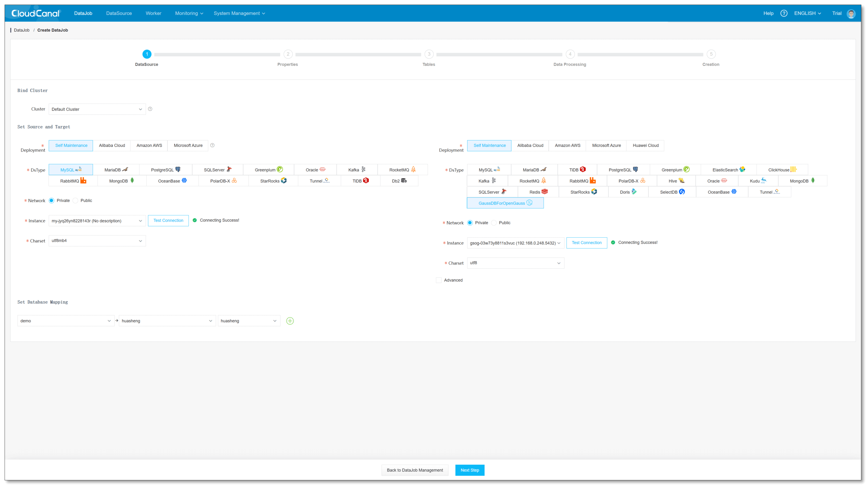
Task: Open the Help question mark icon
Action: 784,13
